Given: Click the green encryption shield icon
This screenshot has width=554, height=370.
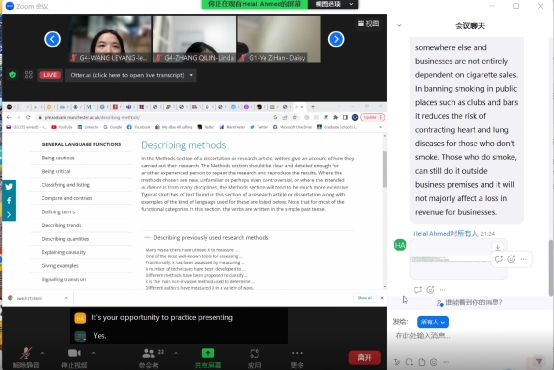Looking at the screenshot, I should [13, 75].
